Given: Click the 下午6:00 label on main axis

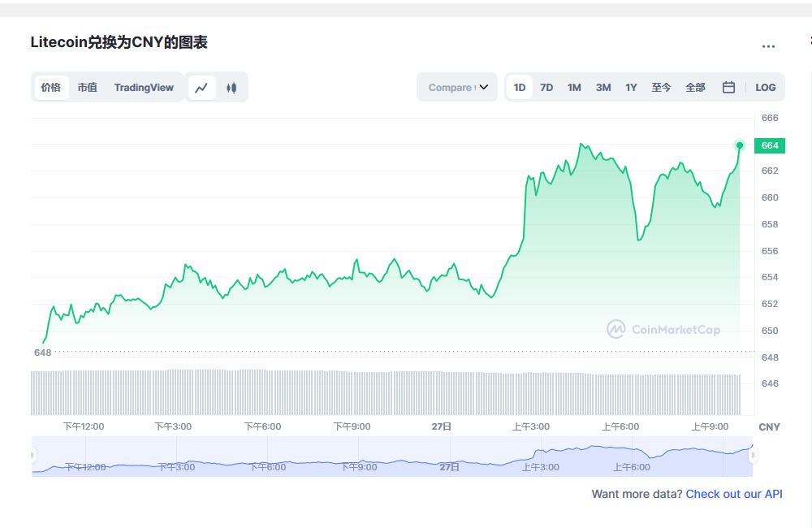Looking at the screenshot, I should (x=262, y=426).
